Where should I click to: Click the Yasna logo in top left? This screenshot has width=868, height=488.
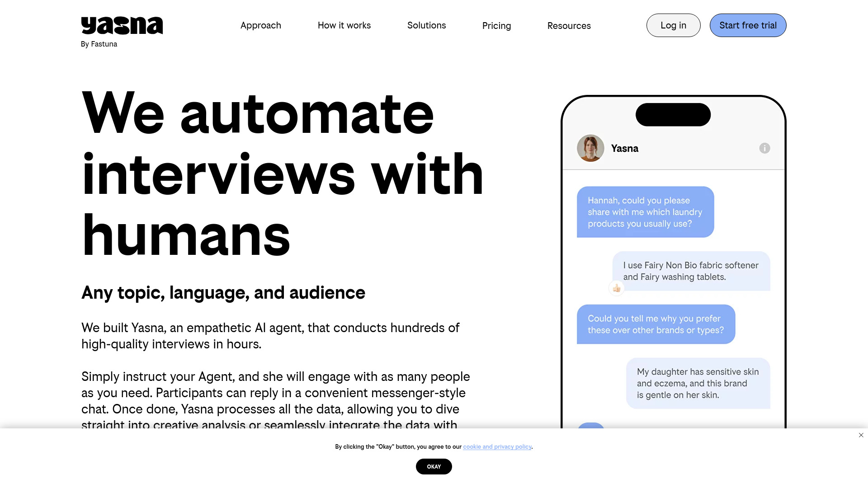tap(122, 25)
